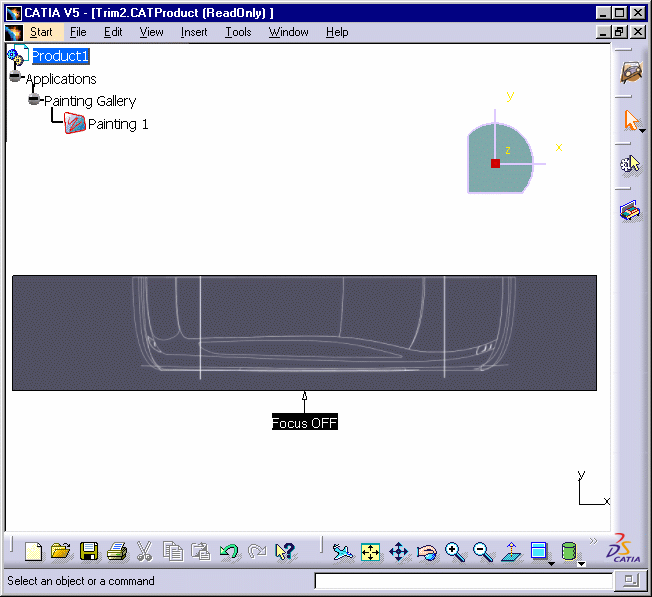Screen dimensions: 652x597
Task: Open the painting workbench car icon
Action: pyautogui.click(x=630, y=72)
